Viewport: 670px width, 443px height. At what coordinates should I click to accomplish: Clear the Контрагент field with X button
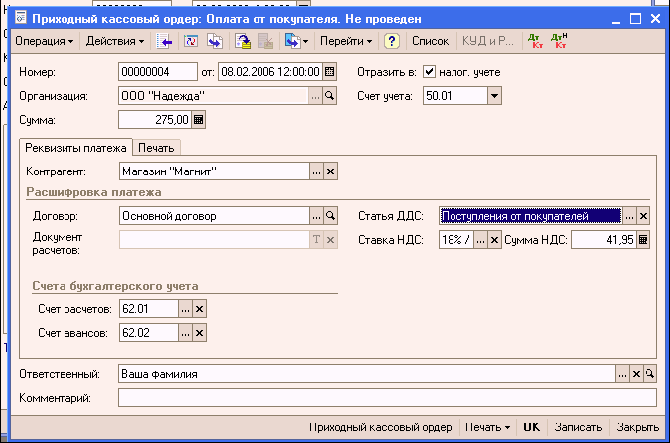(x=330, y=171)
